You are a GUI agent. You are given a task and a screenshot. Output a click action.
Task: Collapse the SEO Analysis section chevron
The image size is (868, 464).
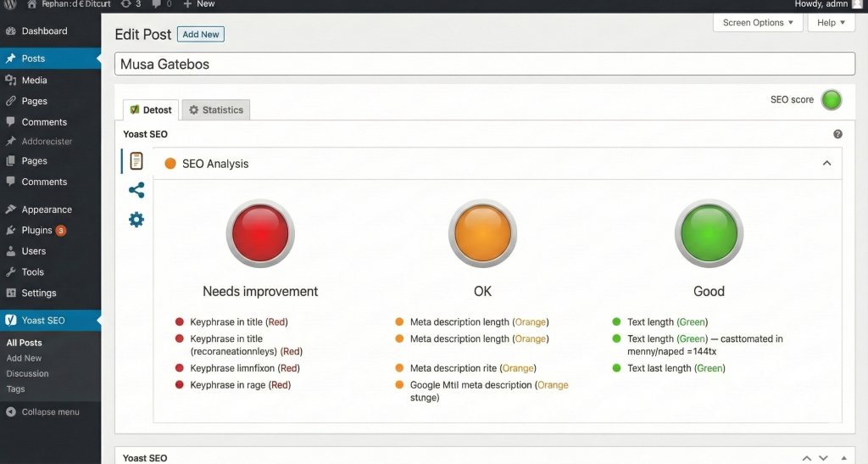coord(826,164)
